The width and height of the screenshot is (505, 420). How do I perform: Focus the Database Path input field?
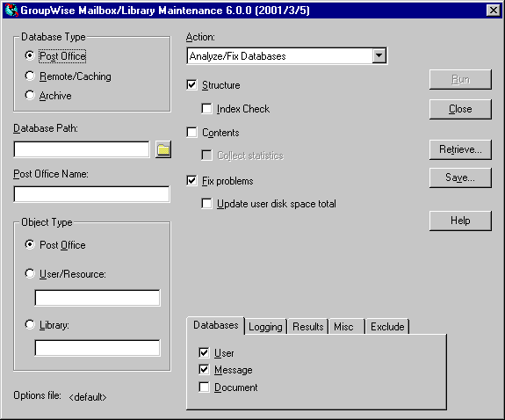82,149
